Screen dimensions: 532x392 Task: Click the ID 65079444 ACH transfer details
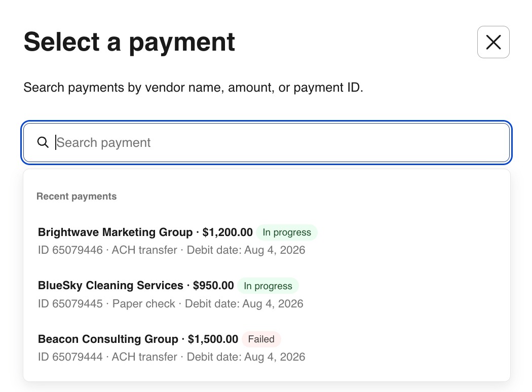tap(171, 357)
